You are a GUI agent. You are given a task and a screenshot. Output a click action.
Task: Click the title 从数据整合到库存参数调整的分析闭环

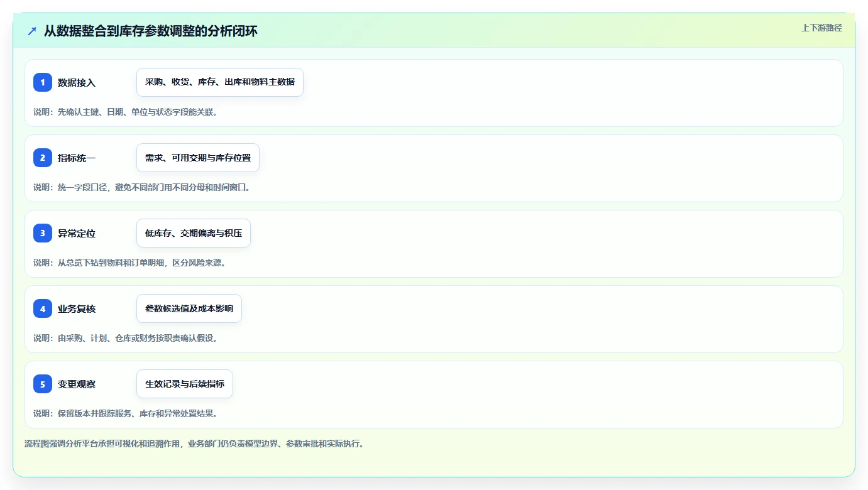[x=151, y=31]
